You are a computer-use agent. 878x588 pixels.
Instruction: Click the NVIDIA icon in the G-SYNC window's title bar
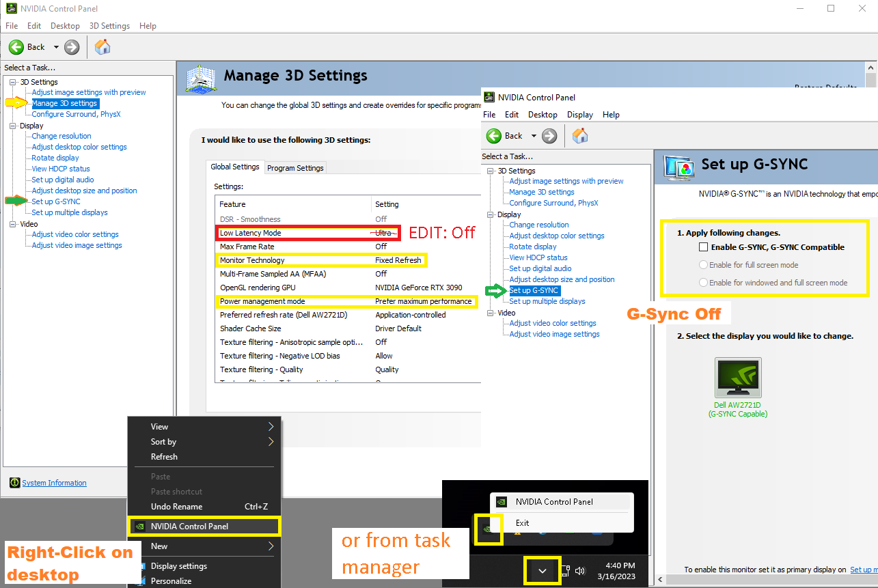(489, 97)
